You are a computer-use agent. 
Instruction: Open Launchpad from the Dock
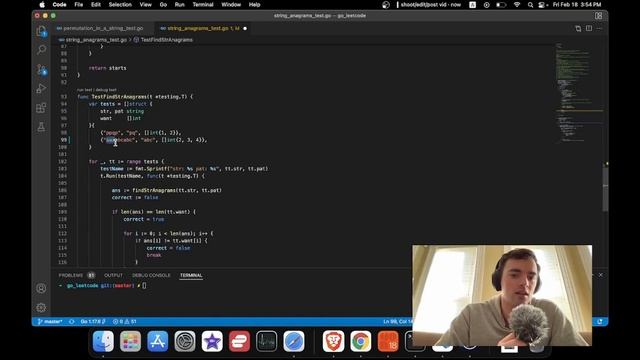coord(131,341)
